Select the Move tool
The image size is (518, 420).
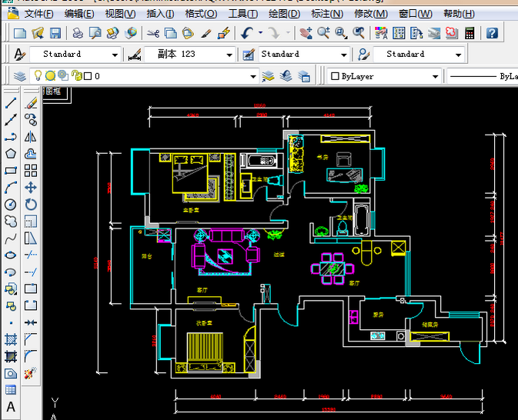(x=31, y=188)
